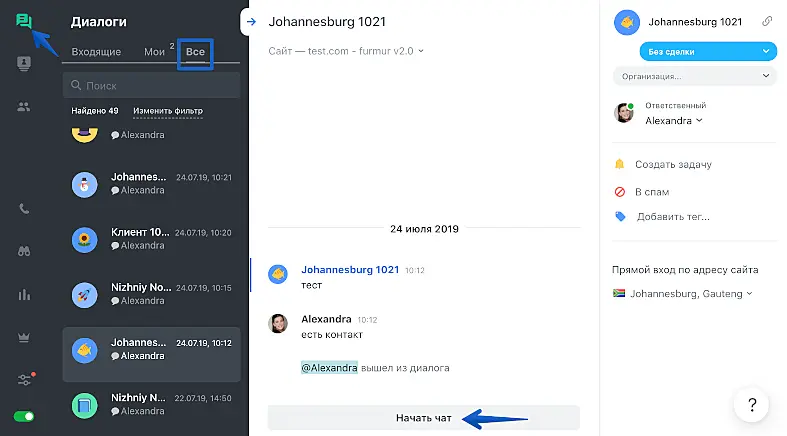
Task: Copy link with chain icon near client name
Action: pos(766,21)
